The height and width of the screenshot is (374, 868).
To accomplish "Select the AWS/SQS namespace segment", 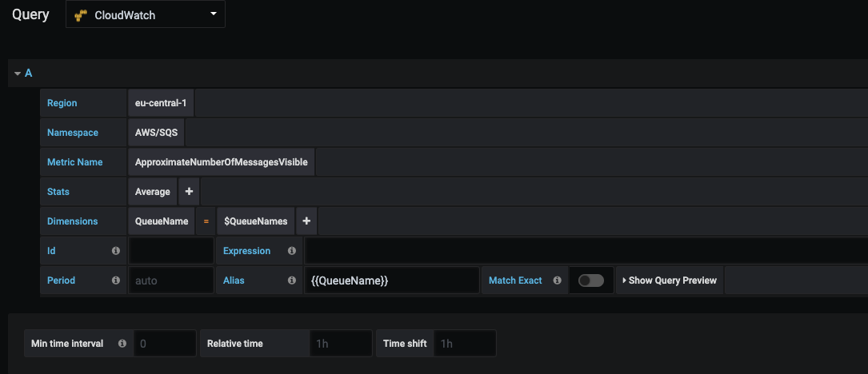I will pyautogui.click(x=156, y=132).
